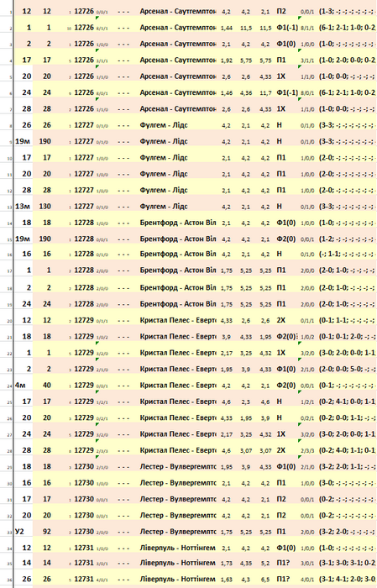The height and width of the screenshot is (588, 377).
Task: Click the 92 cell
Action: [47, 532]
